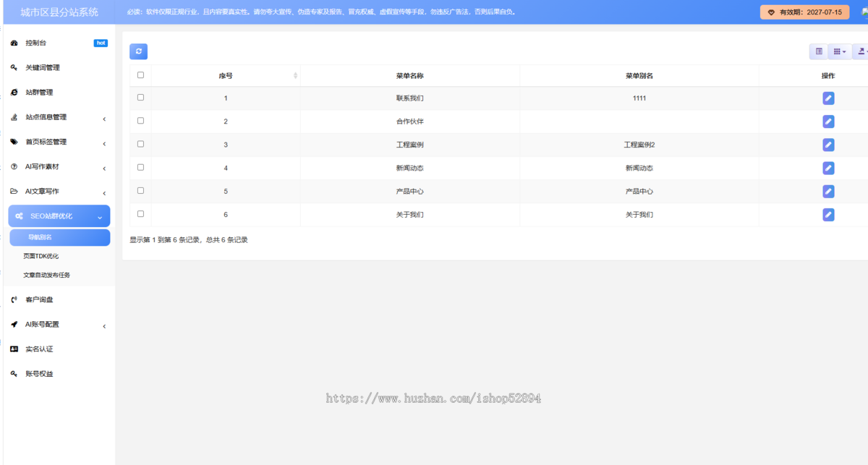Open the 页面TDK优化 submenu item
Viewport: 868px width, 465px height.
[x=41, y=256]
